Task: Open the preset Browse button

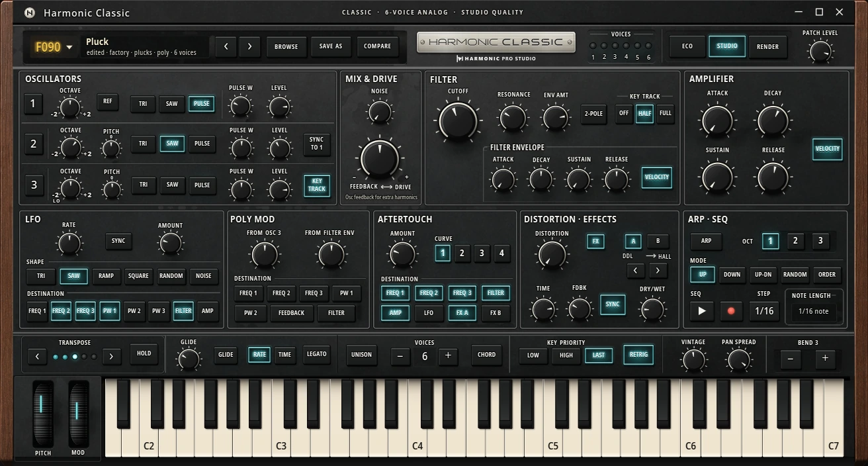Action: coord(286,46)
